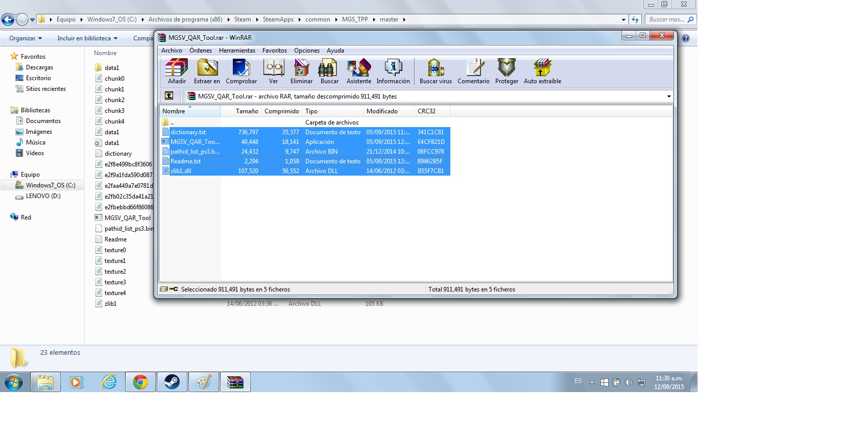Open Explorer recent locations dropdown arrow
This screenshot has height=438, width=868.
pos(33,20)
